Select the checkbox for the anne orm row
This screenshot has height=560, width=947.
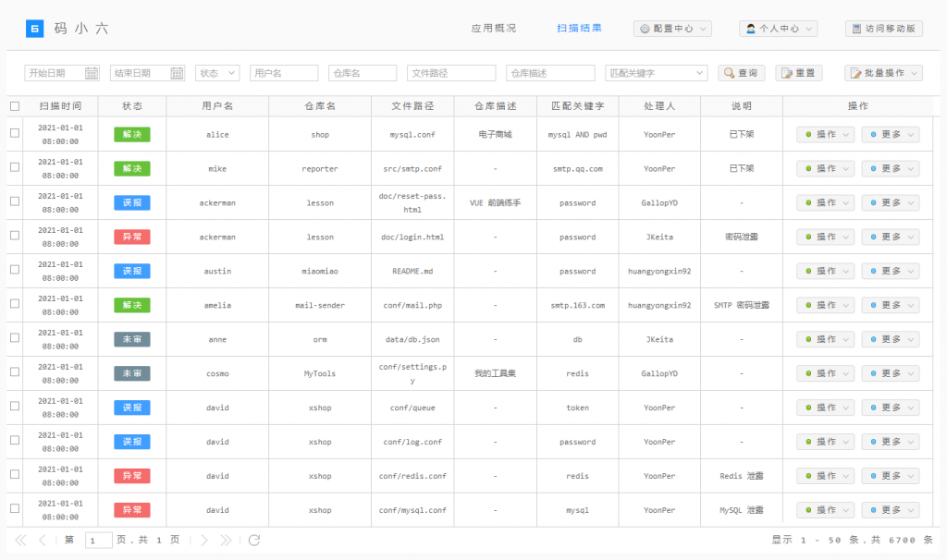click(14, 339)
